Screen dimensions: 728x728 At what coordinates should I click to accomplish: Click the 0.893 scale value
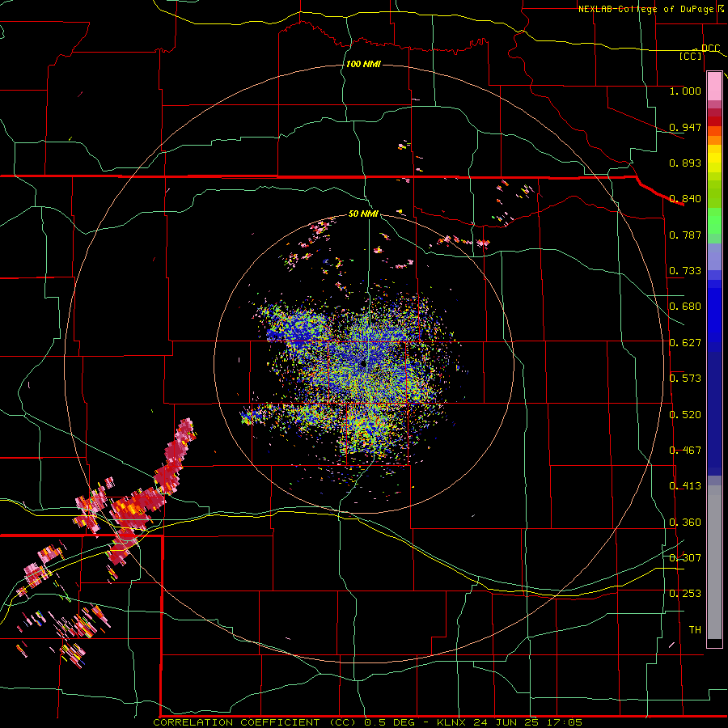pos(685,163)
